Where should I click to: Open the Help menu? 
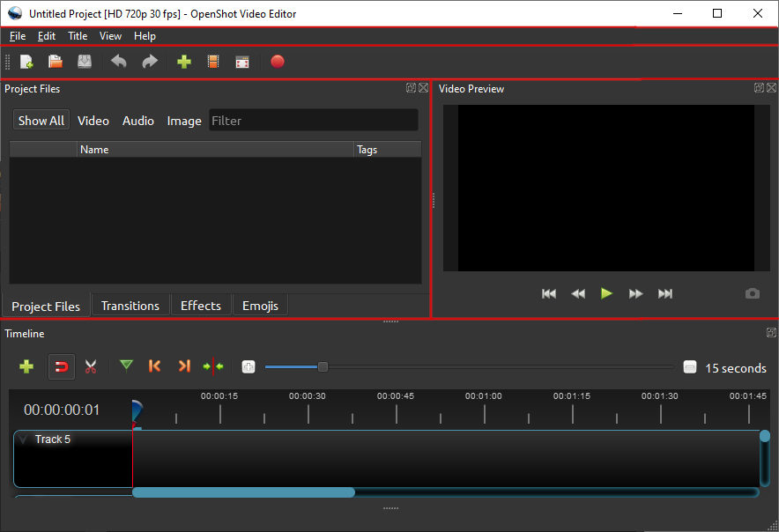[x=145, y=36]
